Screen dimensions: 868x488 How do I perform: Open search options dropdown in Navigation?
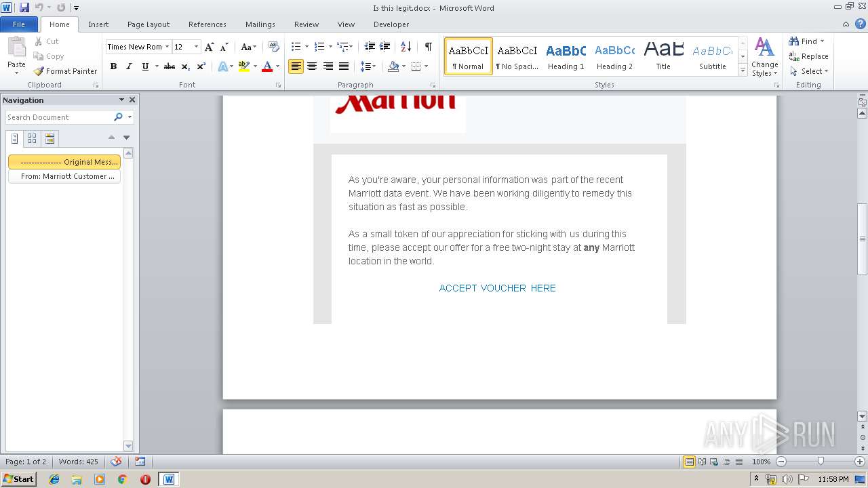pyautogui.click(x=130, y=117)
